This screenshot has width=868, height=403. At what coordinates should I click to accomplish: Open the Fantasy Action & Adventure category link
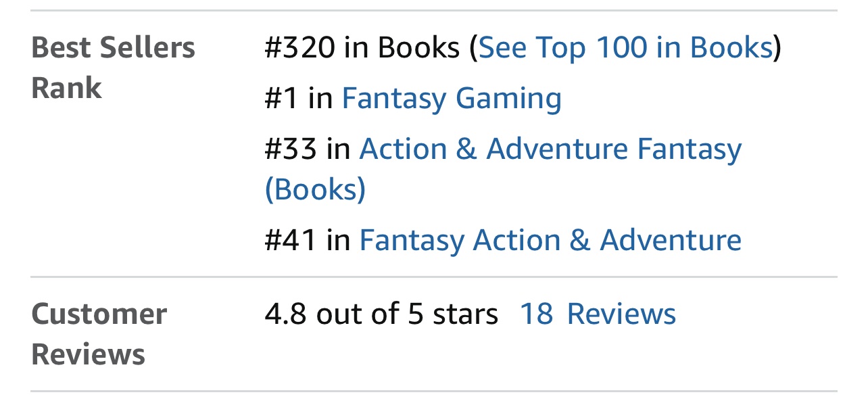[x=550, y=240]
